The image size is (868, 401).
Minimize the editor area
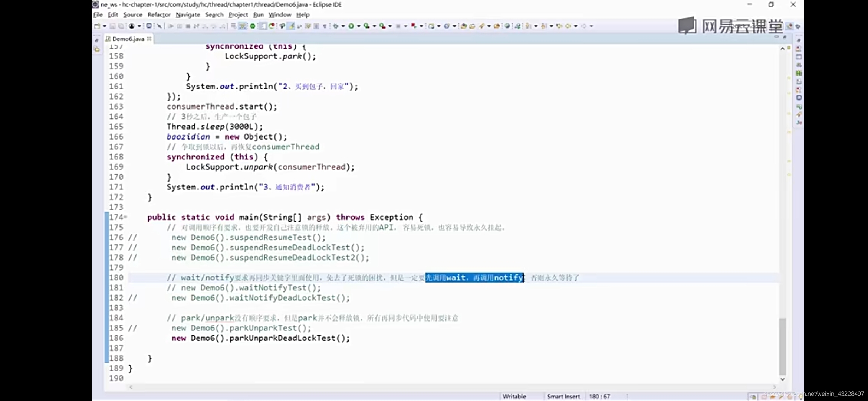[x=776, y=37]
